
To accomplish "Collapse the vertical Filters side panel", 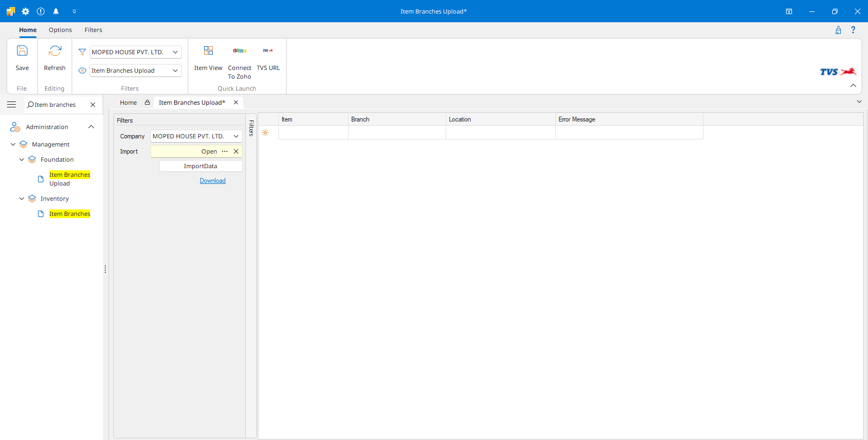I will [x=251, y=128].
